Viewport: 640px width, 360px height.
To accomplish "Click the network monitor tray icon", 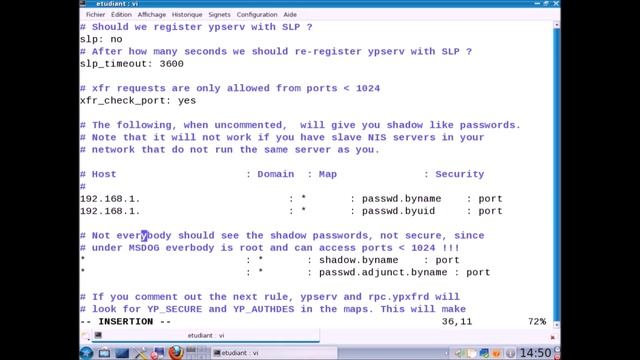I will (484, 353).
